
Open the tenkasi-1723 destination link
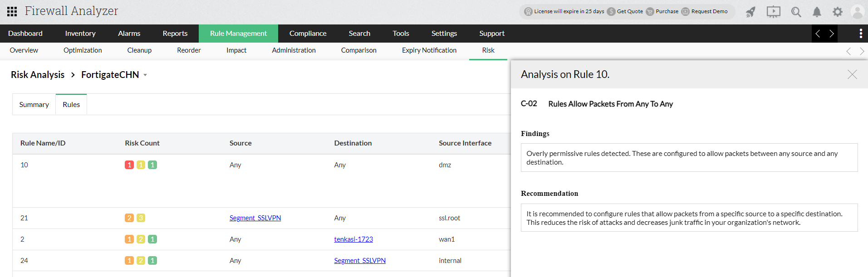[353, 239]
